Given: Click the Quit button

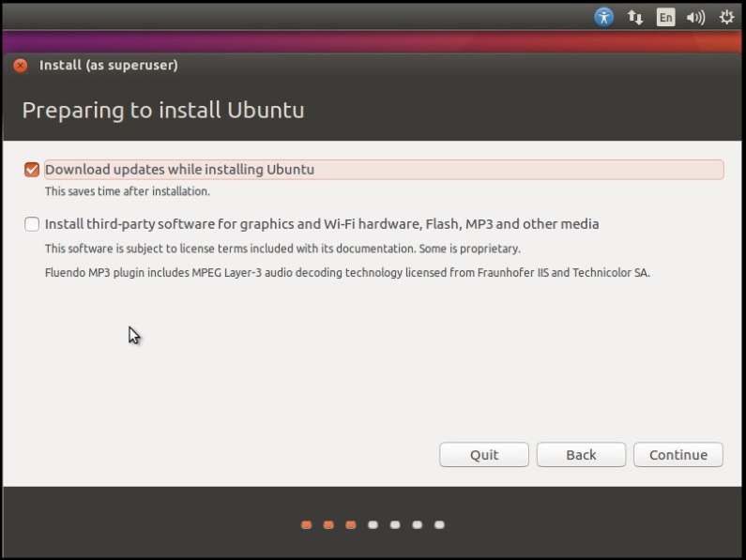Looking at the screenshot, I should coord(484,455).
